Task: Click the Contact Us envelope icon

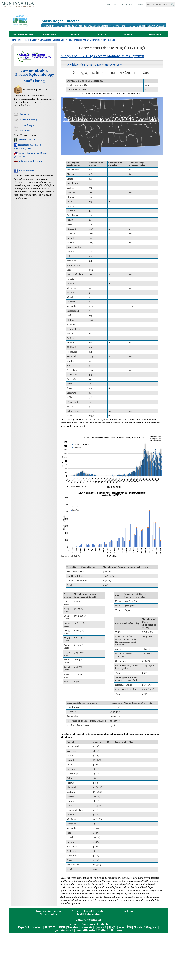Action: (x=16, y=131)
